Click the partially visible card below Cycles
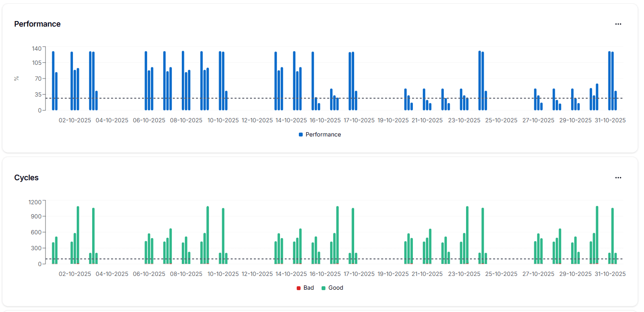The image size is (644, 312). pyautogui.click(x=322, y=310)
